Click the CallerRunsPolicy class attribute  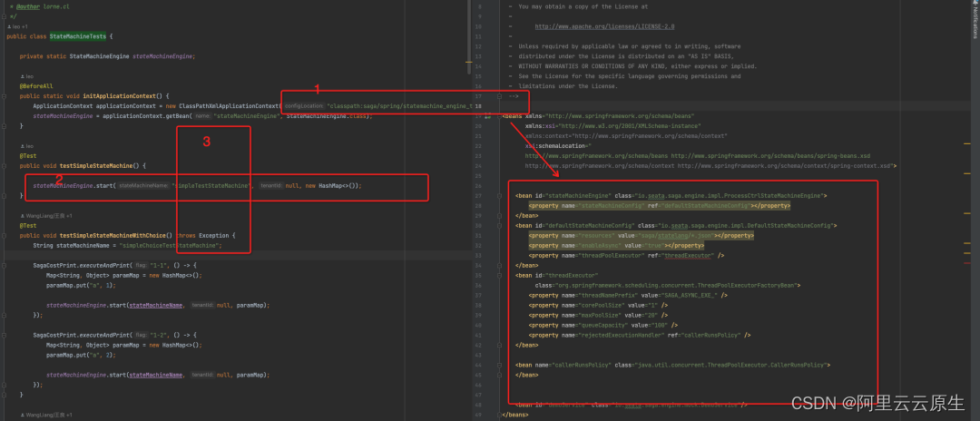coord(720,364)
